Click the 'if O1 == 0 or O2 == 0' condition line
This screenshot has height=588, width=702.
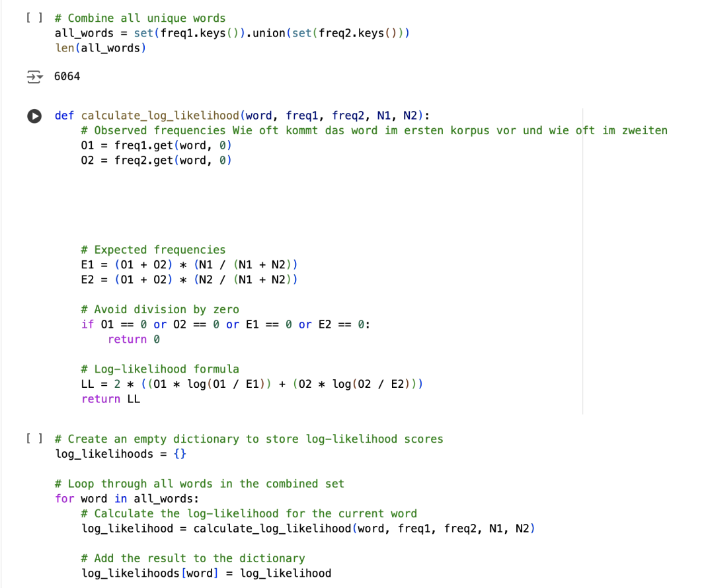pyautogui.click(x=225, y=324)
